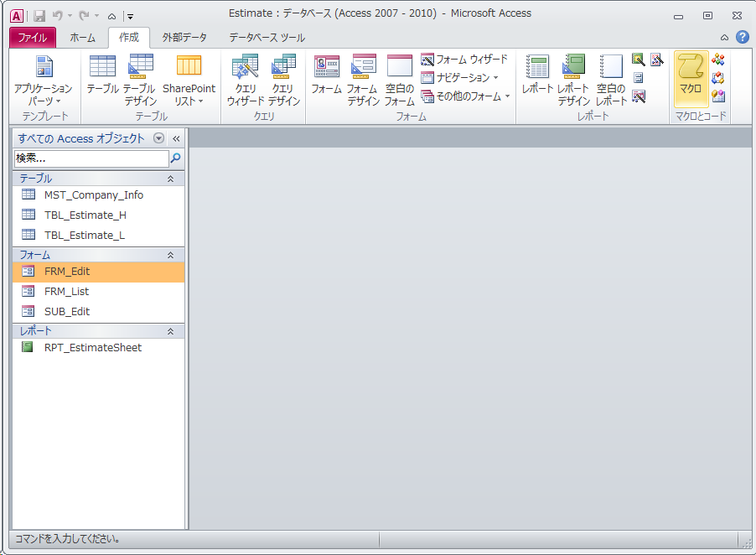Click the 検索 search box

click(91, 158)
